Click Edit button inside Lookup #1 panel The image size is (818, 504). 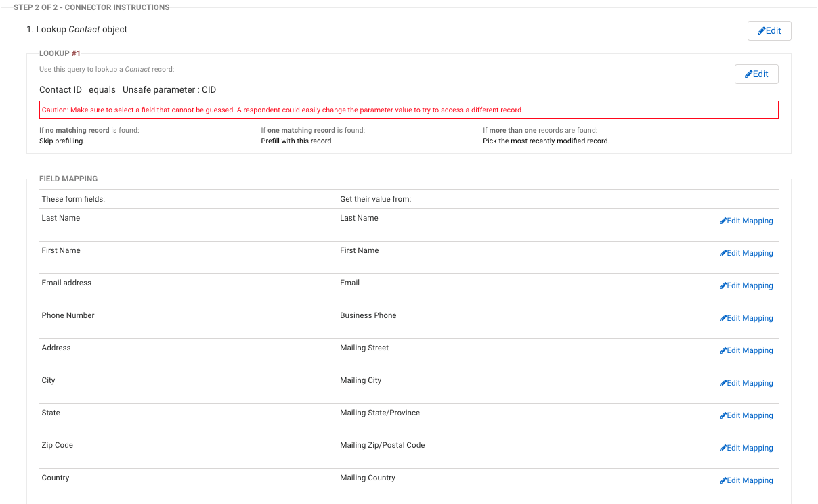pos(756,74)
